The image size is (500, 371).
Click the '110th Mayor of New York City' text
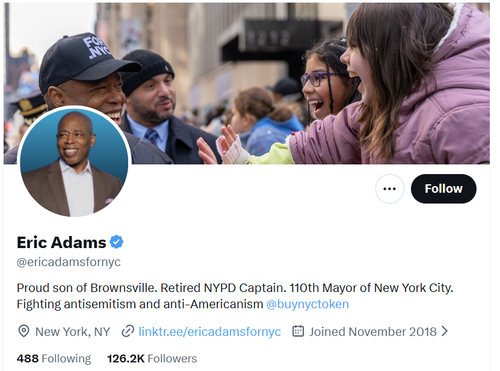click(x=371, y=288)
